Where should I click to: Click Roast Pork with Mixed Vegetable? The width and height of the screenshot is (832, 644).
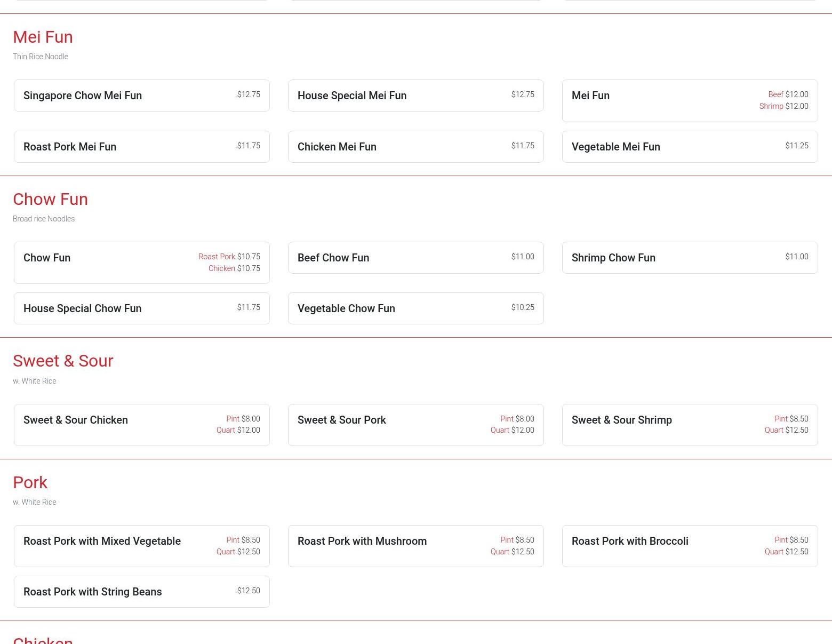pyautogui.click(x=141, y=546)
